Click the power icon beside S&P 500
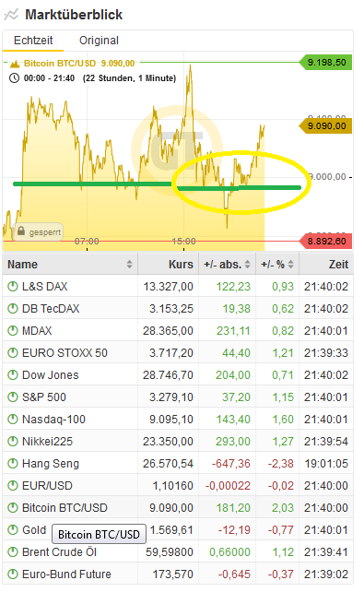Viewport: 364px width, 604px height. tap(13, 397)
